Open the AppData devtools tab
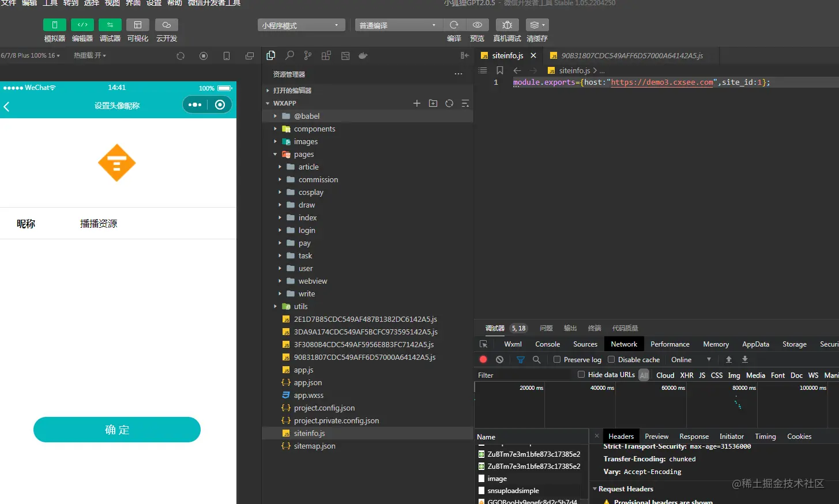This screenshot has width=839, height=504. tap(755, 344)
